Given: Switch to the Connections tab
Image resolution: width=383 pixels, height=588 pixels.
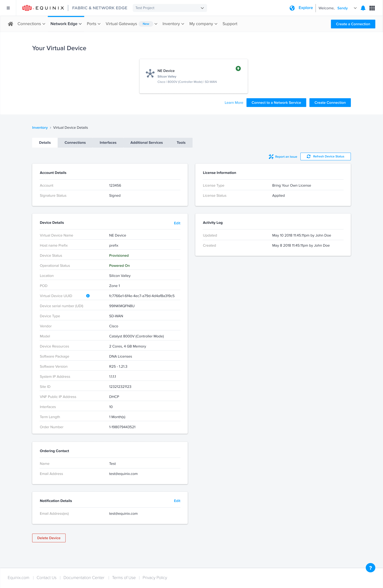Looking at the screenshot, I should tap(75, 143).
